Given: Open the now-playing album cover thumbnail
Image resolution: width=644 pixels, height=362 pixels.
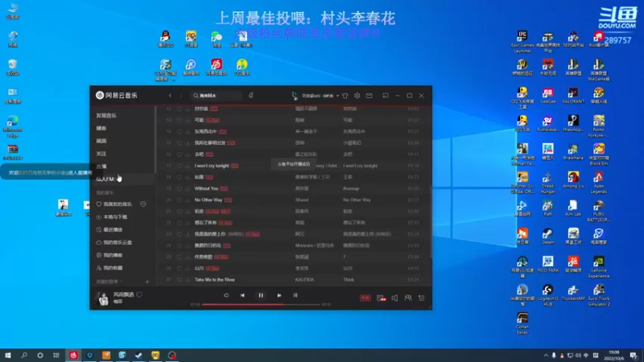Looking at the screenshot, I should pos(102,298).
